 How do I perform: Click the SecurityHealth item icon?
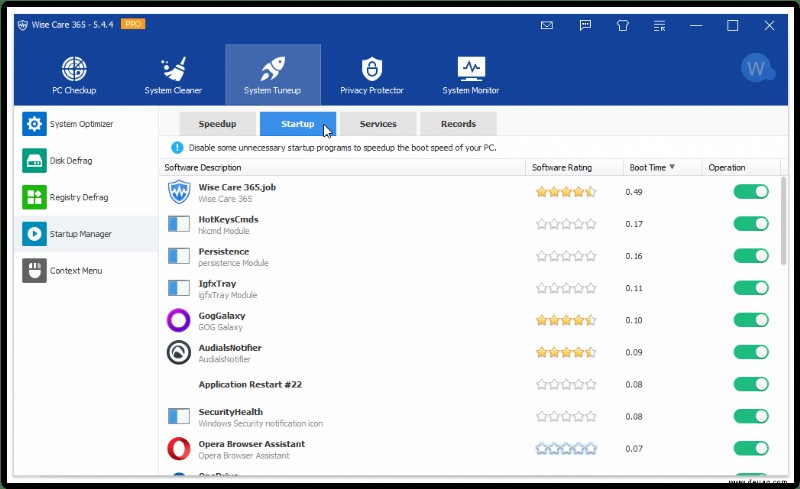tap(179, 416)
